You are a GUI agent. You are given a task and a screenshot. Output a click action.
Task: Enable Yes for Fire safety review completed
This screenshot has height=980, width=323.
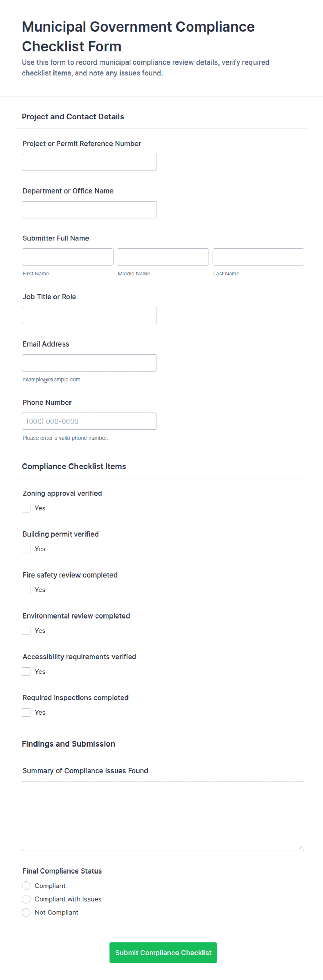pyautogui.click(x=26, y=590)
